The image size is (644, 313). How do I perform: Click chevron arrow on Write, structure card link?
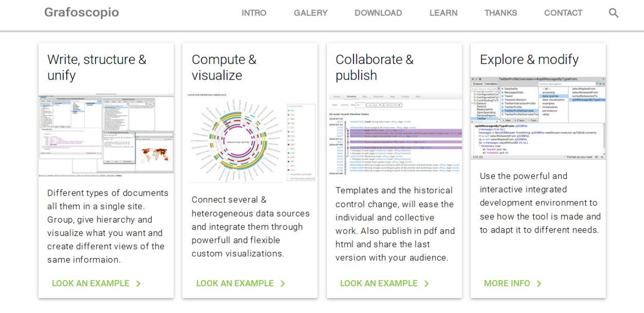pos(138,283)
